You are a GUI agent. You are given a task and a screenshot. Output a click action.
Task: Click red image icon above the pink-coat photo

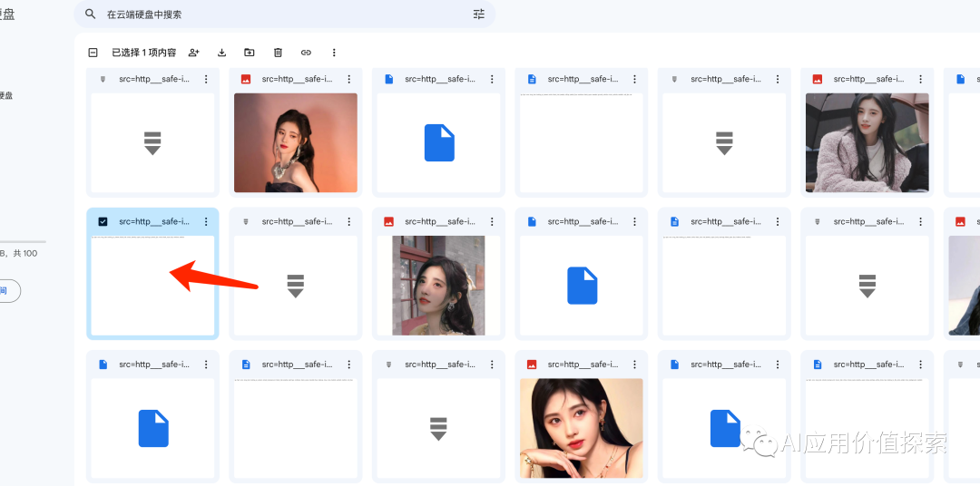coord(818,79)
